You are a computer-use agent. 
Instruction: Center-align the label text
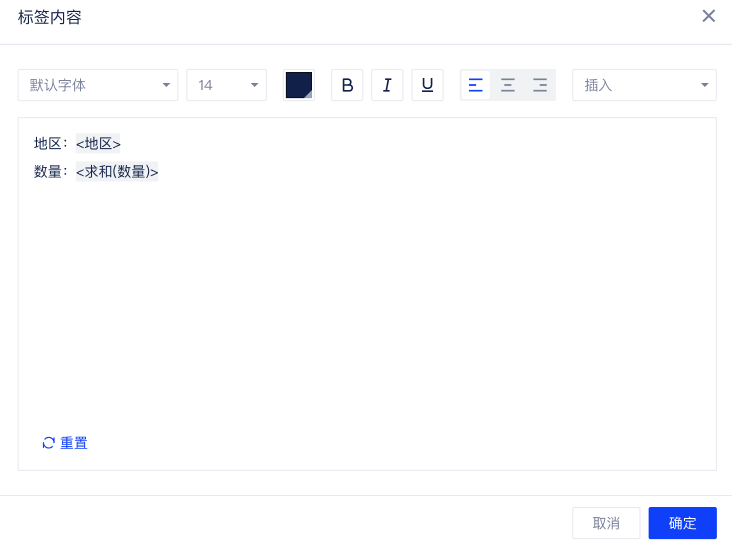[508, 85]
